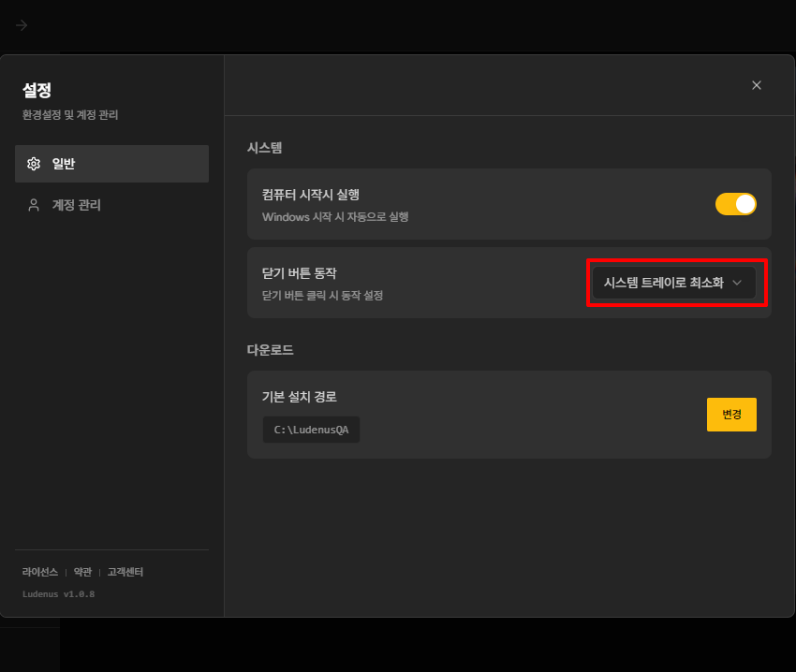
Task: Close the settings dialog with X
Action: [756, 85]
